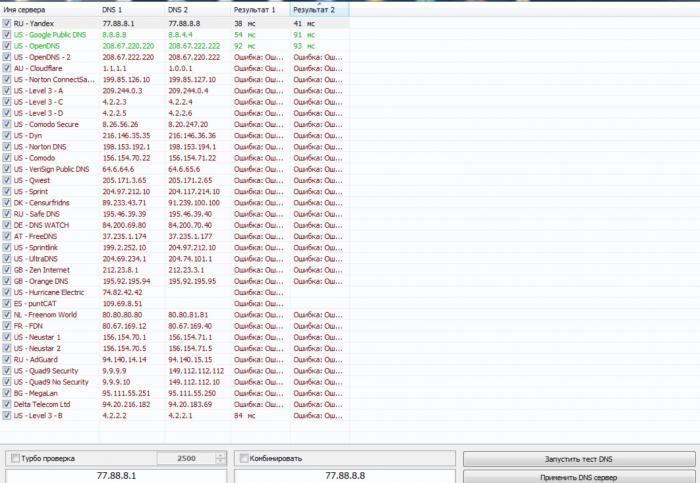Sort by the Результат 1 column header
This screenshot has width=700, height=483.
pos(261,9)
